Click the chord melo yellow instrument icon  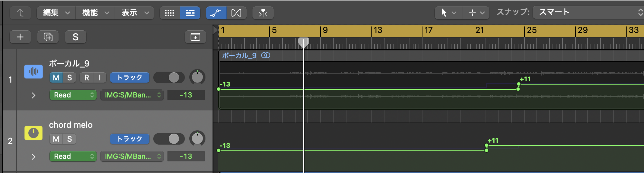[33, 133]
